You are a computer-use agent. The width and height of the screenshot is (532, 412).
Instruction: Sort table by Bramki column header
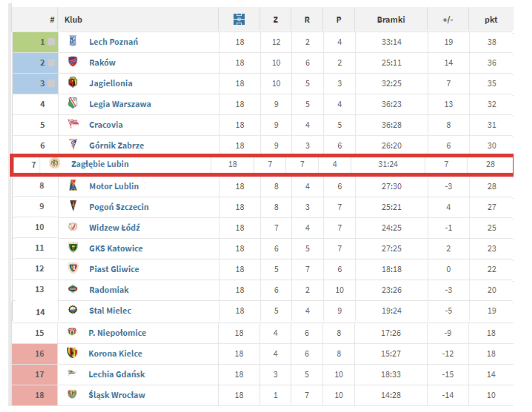pyautogui.click(x=391, y=20)
